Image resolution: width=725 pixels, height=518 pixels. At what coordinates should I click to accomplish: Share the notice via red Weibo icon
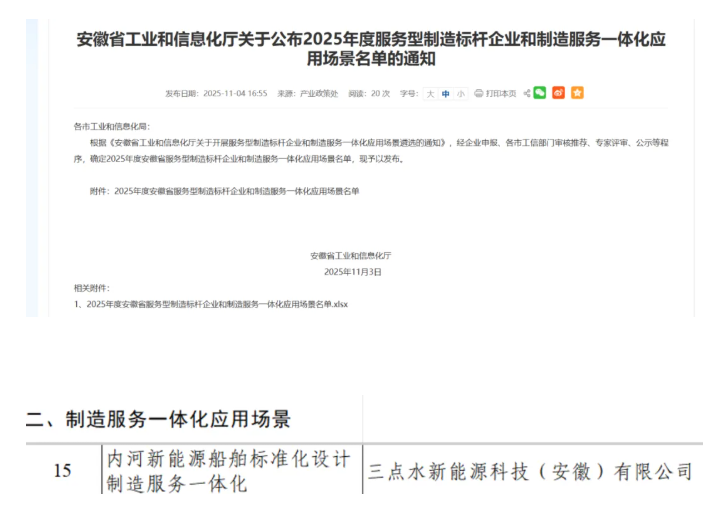point(558,93)
